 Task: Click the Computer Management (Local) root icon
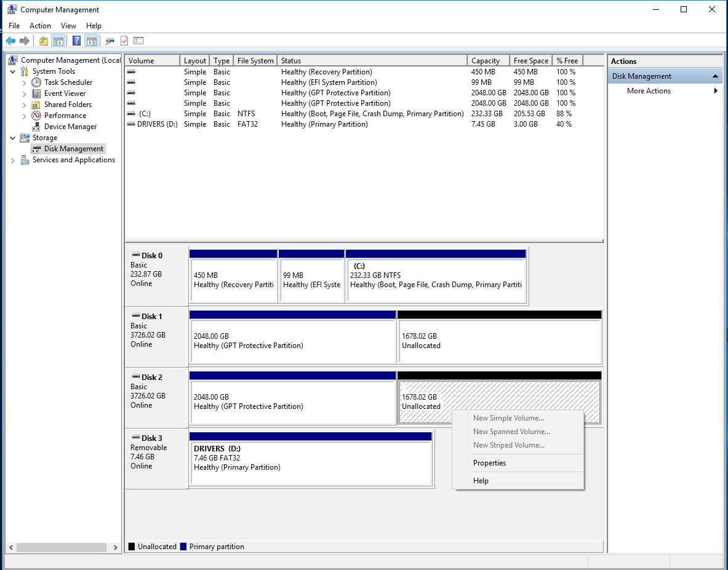(x=13, y=60)
